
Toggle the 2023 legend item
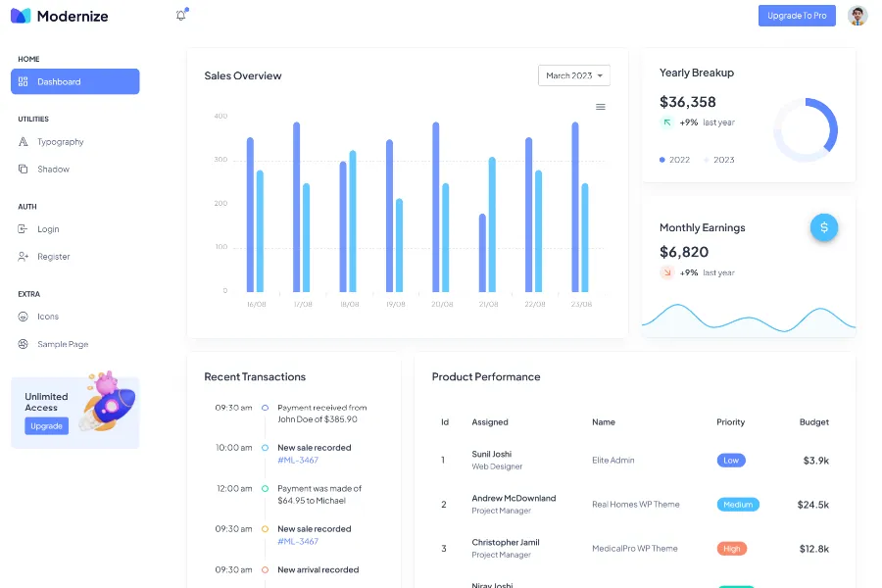(x=719, y=160)
